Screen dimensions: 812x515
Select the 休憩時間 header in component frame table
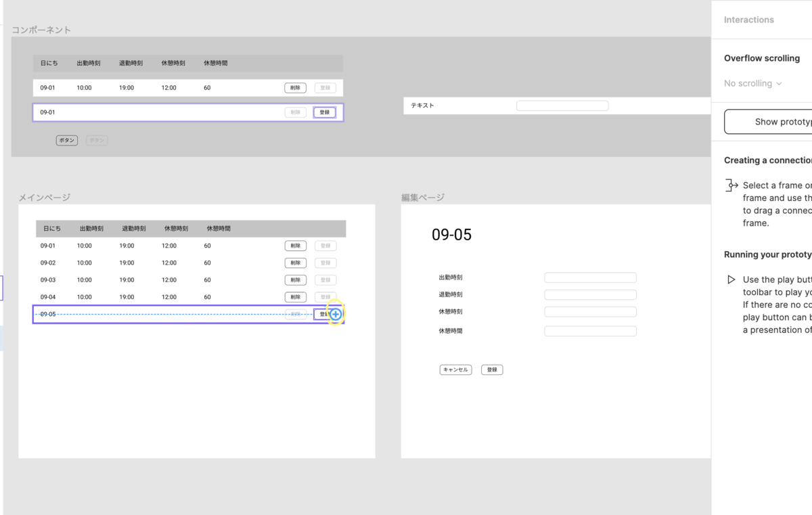(216, 64)
